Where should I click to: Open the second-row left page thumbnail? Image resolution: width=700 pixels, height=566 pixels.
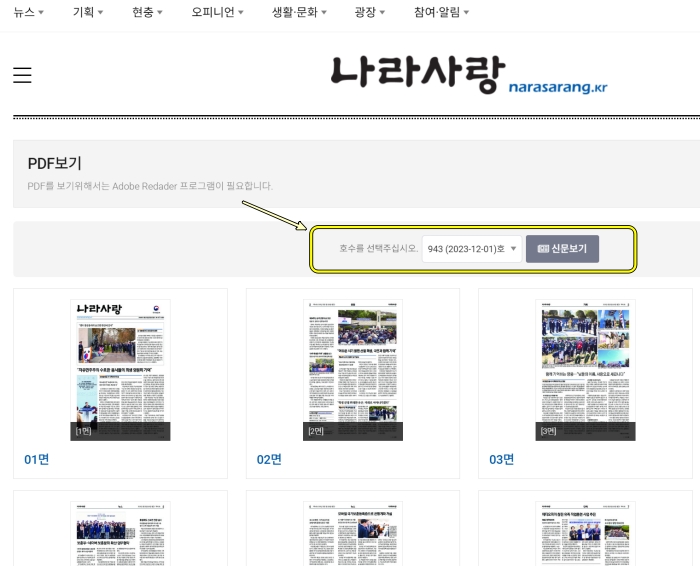121,533
